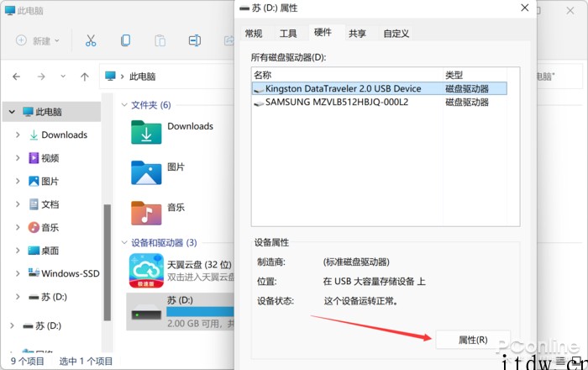588x370 pixels.
Task: Expand Windows-SSD in the navigation pane
Action: (18, 273)
